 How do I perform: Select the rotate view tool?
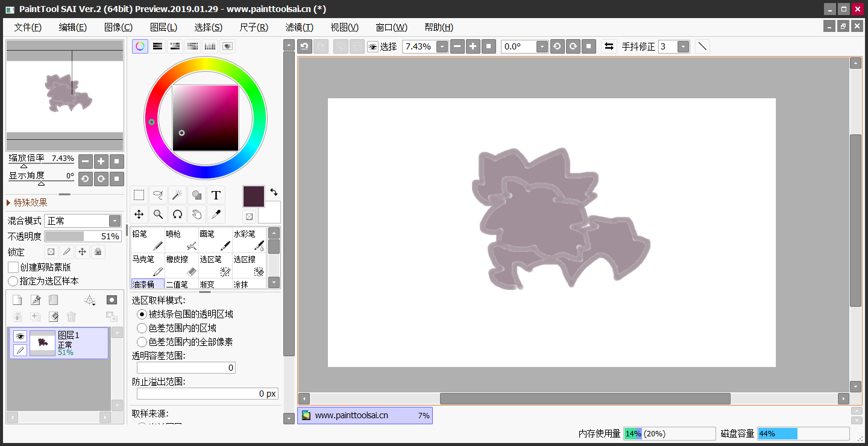click(x=177, y=214)
